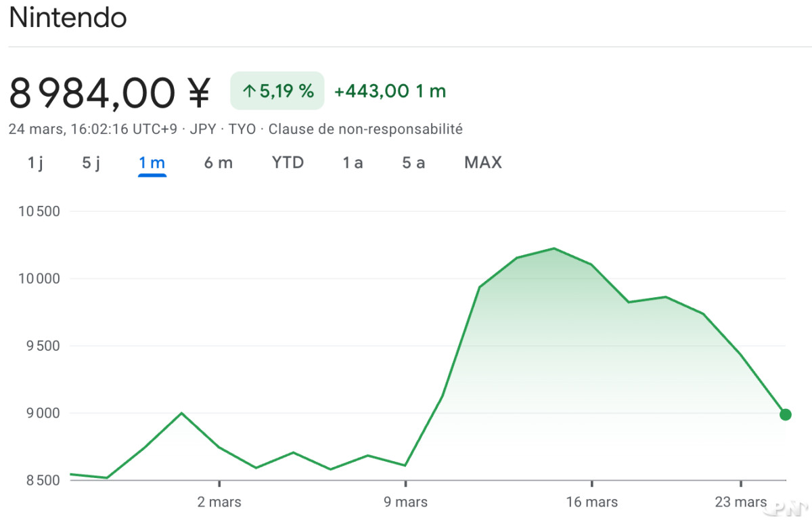Image resolution: width=812 pixels, height=520 pixels.
Task: Click the 16 mars date axis label
Action: 591,502
